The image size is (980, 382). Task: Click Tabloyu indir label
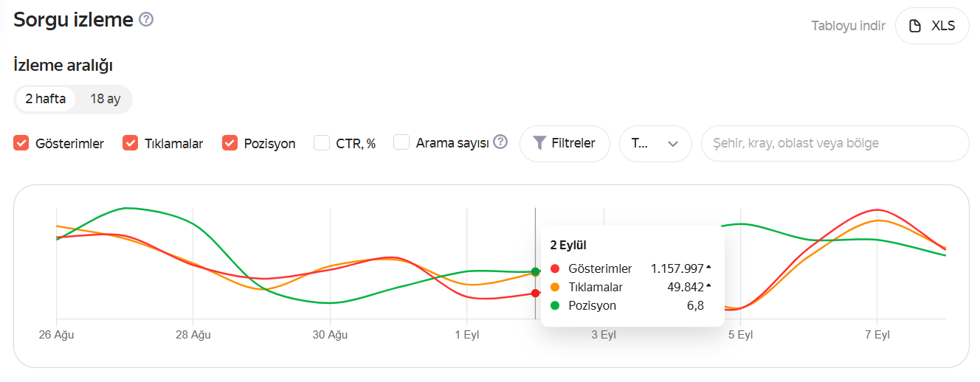click(x=848, y=27)
